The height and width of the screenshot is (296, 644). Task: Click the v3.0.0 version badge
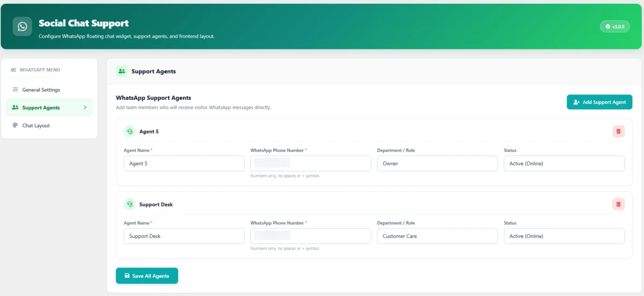[614, 26]
